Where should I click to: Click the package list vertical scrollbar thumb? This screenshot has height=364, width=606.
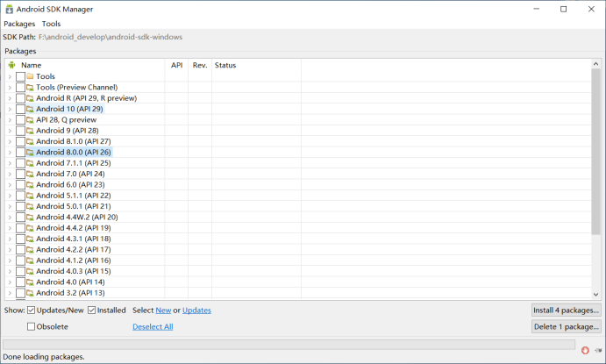(595, 152)
